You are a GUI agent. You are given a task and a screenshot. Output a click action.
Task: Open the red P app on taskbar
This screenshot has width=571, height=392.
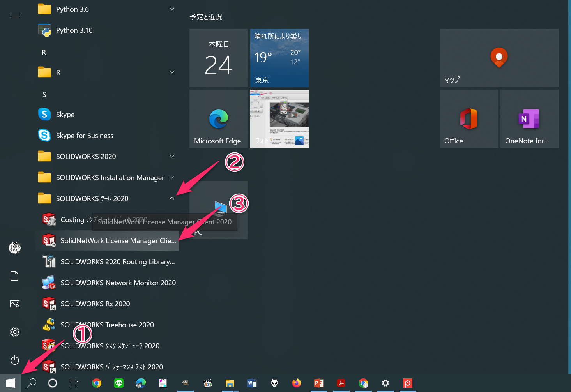(x=408, y=383)
